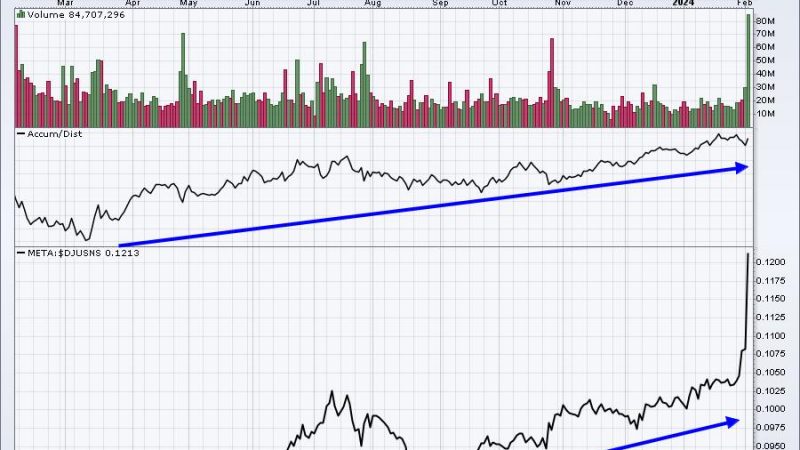This screenshot has width=800, height=450.
Task: Click the Nov month label
Action: 562,3
